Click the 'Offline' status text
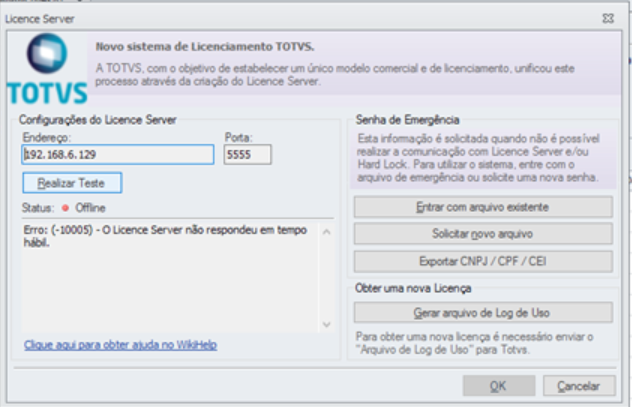The height and width of the screenshot is (407, 632). (x=91, y=208)
